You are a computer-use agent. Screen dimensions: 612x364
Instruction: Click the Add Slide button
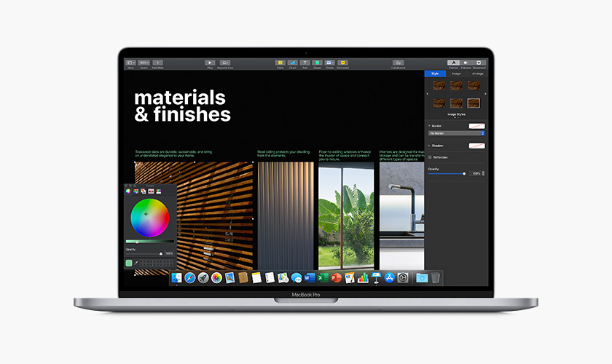point(158,63)
